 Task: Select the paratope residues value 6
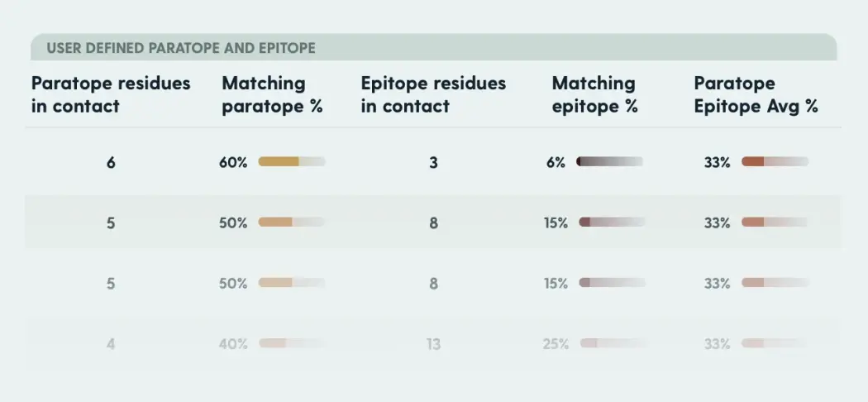click(111, 163)
